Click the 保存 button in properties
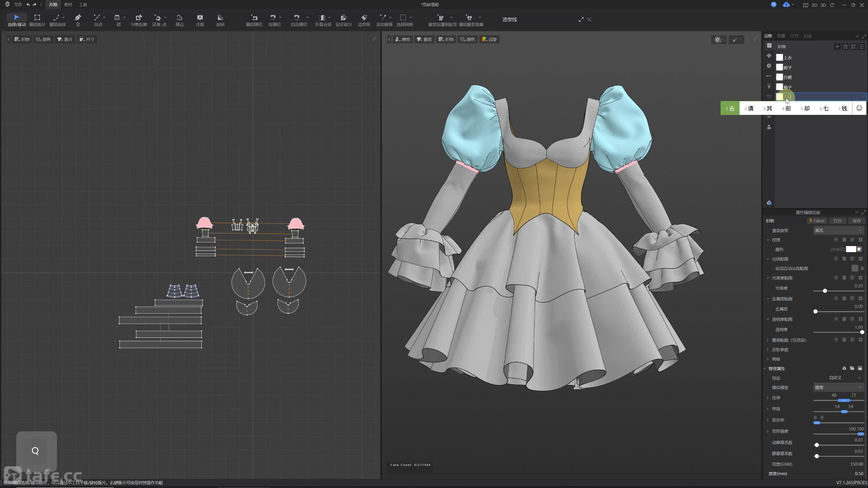The image size is (868, 488). 856,221
